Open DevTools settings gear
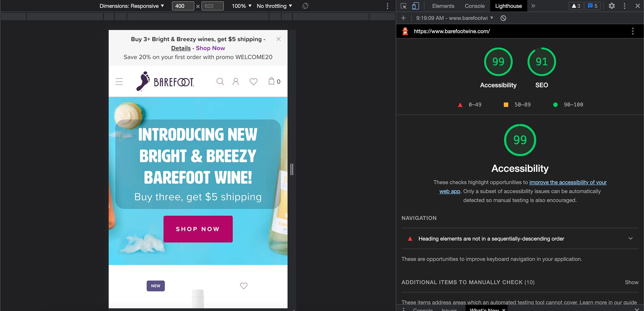644x311 pixels. 612,6
